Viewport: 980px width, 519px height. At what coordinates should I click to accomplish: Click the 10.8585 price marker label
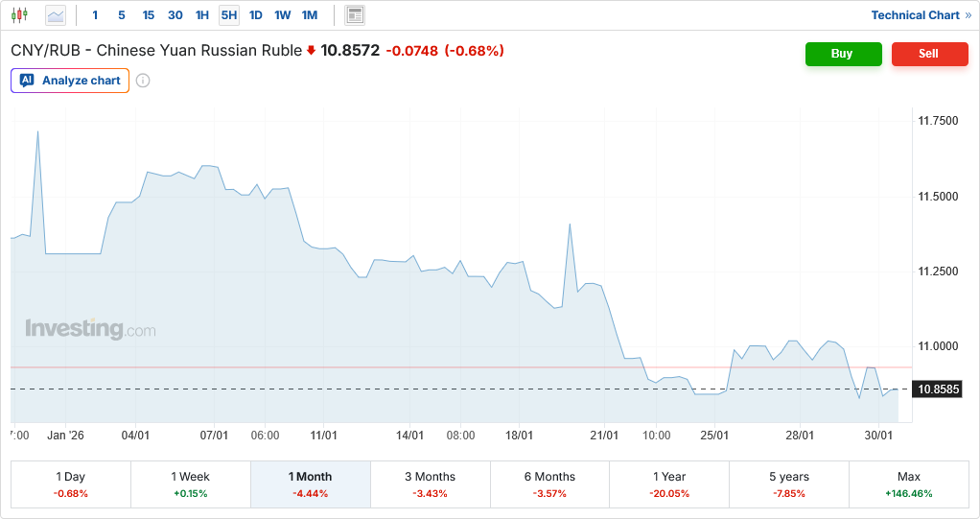click(938, 389)
